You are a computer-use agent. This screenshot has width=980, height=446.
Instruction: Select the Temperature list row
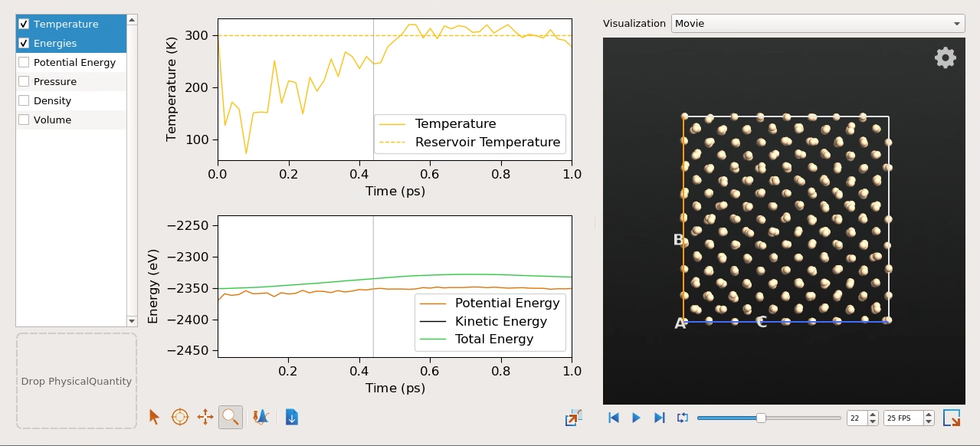point(71,24)
